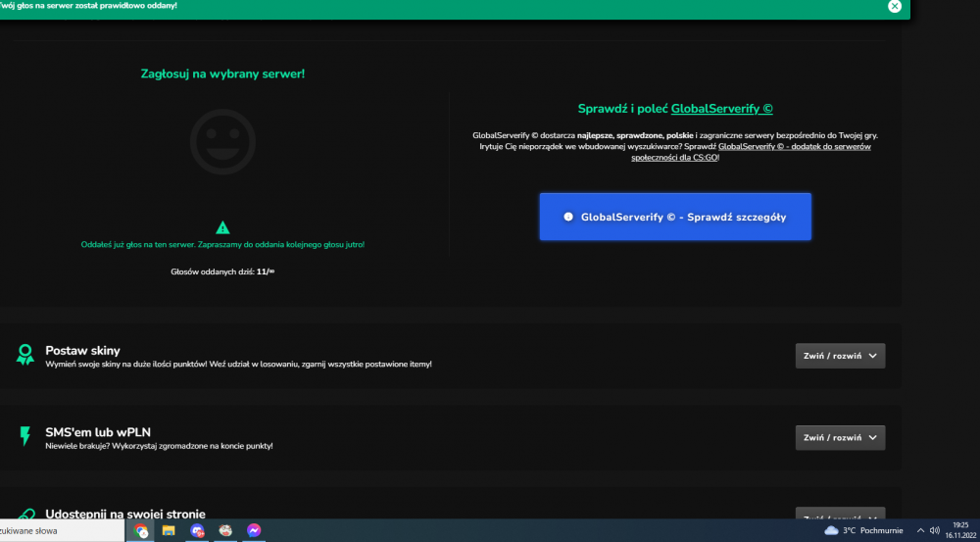Open Messenger from the taskbar
980x542 pixels.
pyautogui.click(x=254, y=531)
